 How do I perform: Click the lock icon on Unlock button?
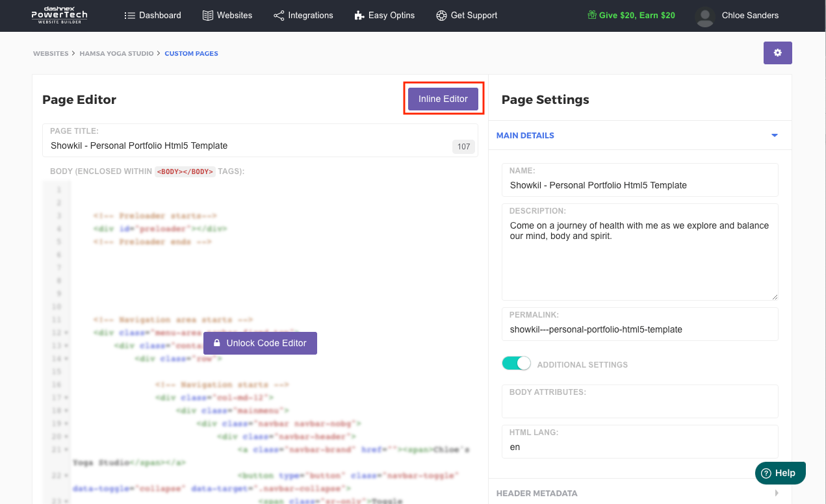point(217,343)
